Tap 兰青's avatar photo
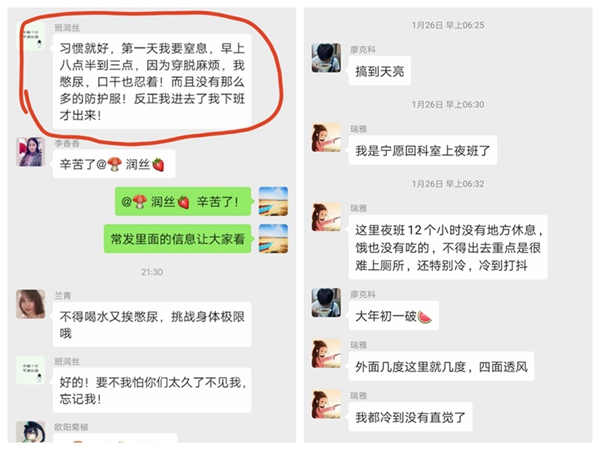This screenshot has width=600, height=450. [x=31, y=304]
